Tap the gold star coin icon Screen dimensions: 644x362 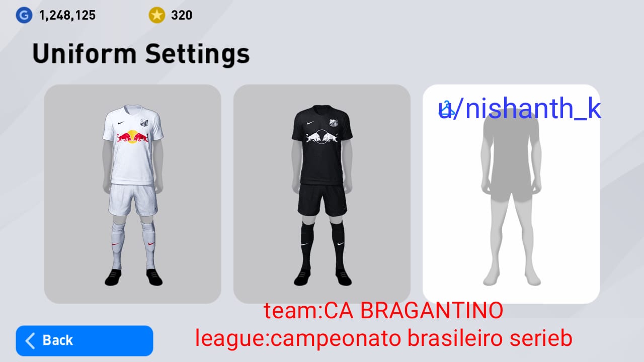click(x=156, y=16)
